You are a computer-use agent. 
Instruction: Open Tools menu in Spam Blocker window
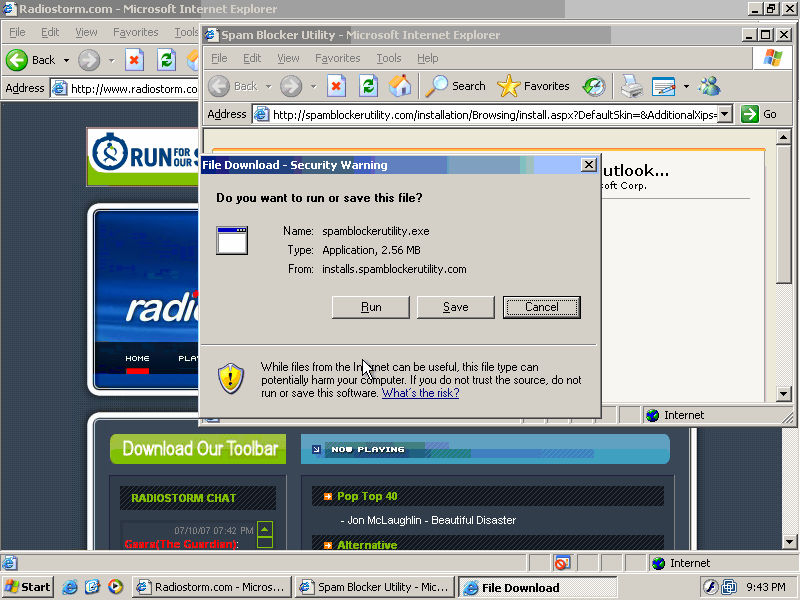389,58
